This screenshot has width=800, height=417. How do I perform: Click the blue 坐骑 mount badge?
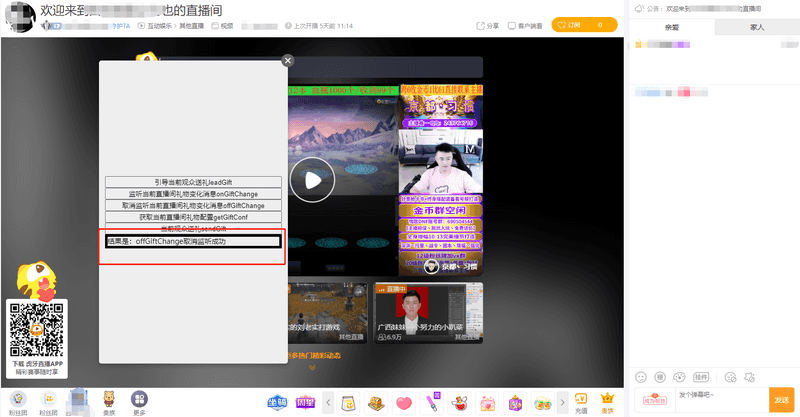tap(277, 402)
